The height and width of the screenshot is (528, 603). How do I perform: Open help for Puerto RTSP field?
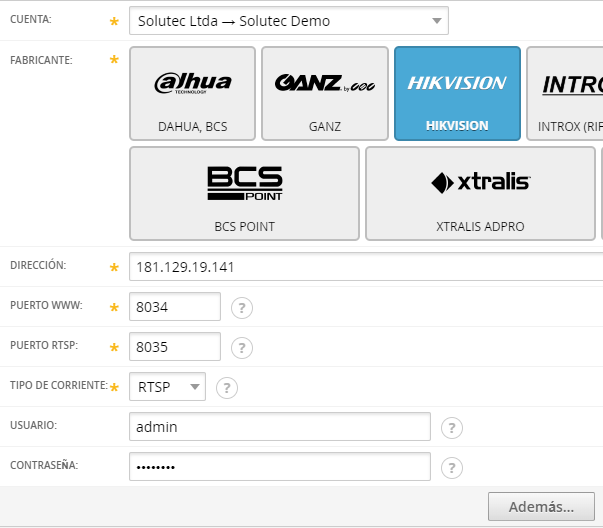pyautogui.click(x=242, y=348)
